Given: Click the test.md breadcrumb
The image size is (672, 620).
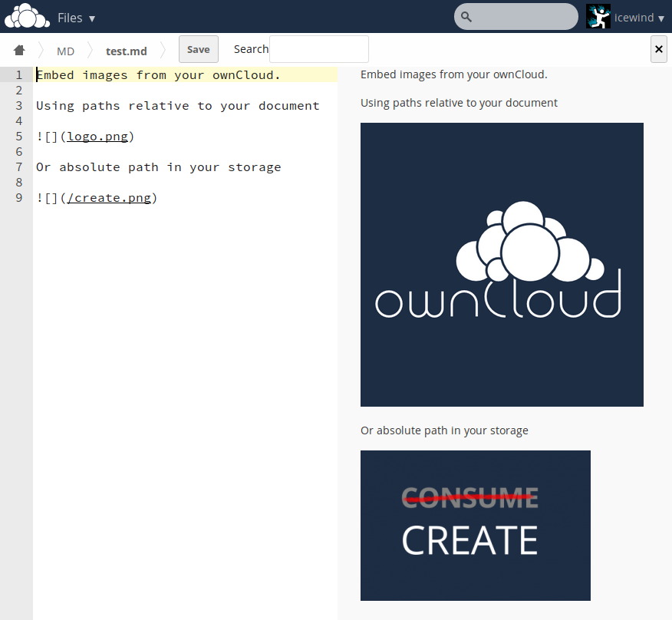Looking at the screenshot, I should click(127, 51).
